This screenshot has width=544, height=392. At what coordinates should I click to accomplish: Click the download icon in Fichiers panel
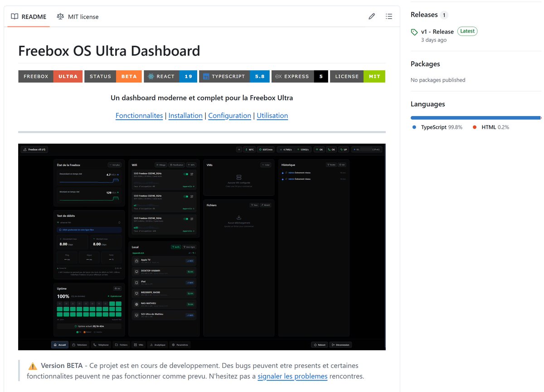(x=239, y=218)
